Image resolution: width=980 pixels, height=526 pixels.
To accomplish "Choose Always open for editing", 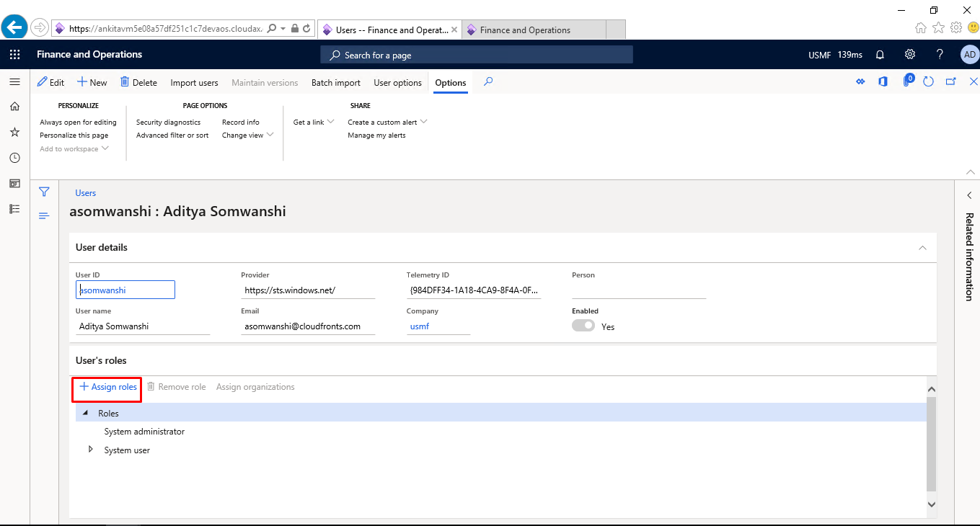I will pos(78,122).
